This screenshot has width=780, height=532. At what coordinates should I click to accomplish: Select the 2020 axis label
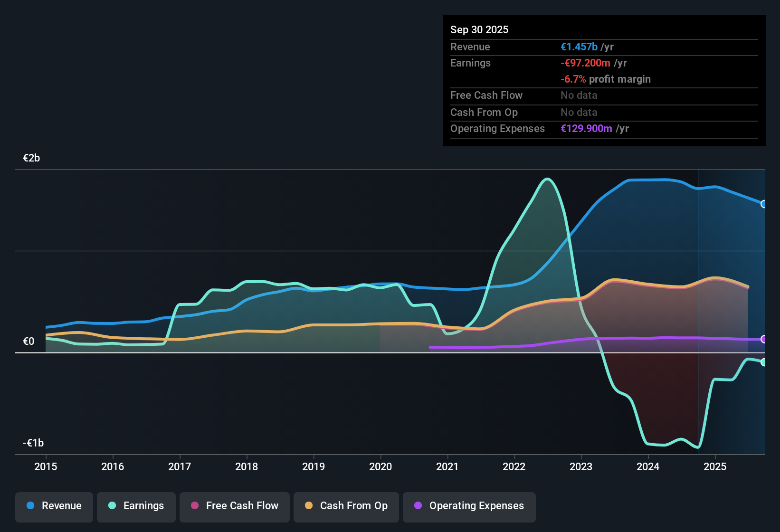click(380, 467)
